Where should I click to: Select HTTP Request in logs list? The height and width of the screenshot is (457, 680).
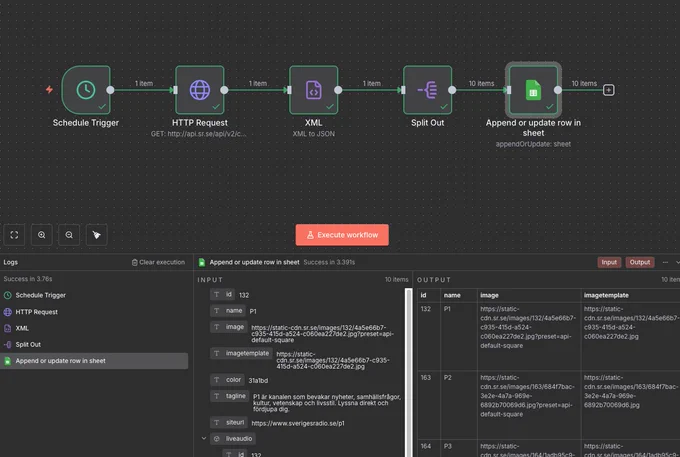click(x=95, y=312)
